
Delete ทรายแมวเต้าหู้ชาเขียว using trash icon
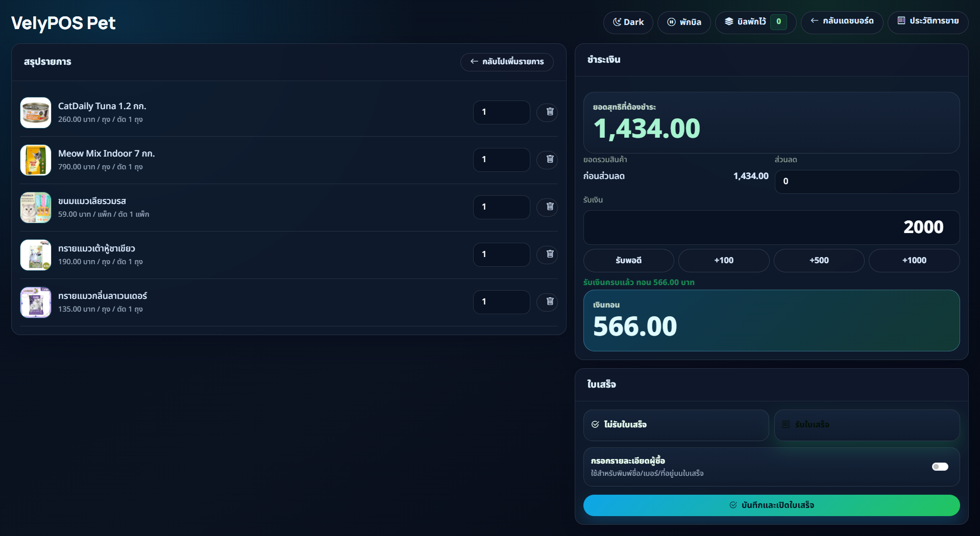point(549,254)
